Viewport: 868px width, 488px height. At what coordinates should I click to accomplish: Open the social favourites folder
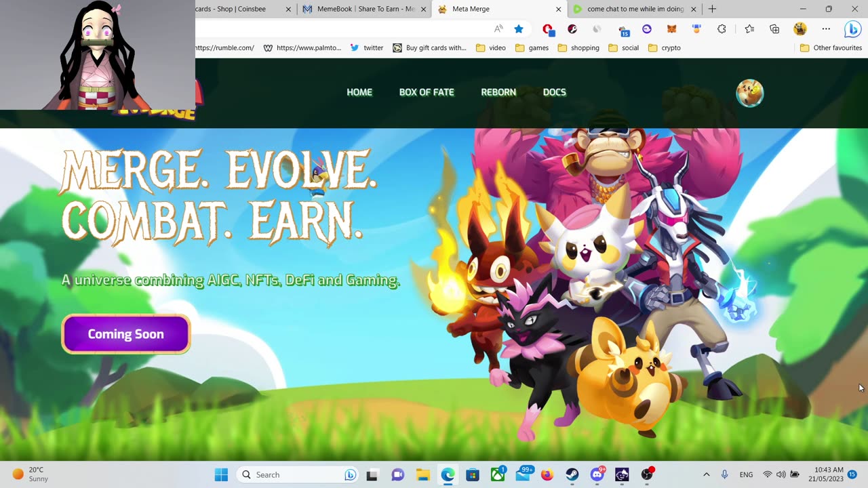[x=623, y=47]
